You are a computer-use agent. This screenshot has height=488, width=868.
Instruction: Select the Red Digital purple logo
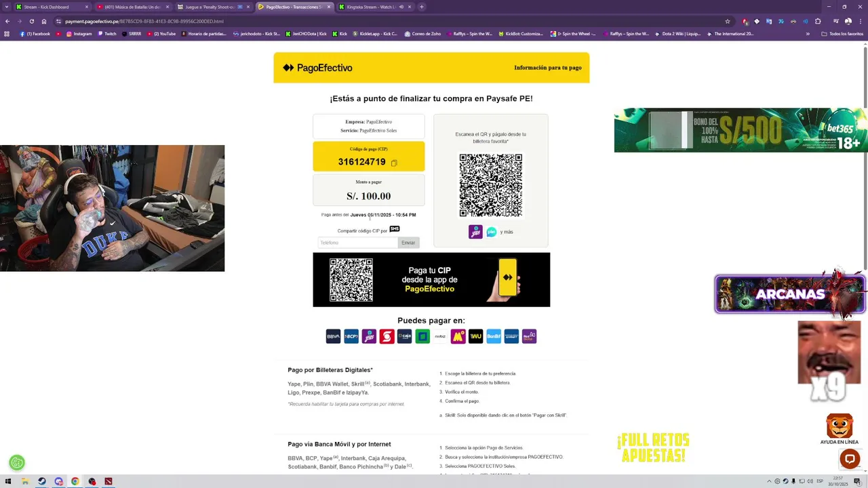tap(530, 336)
